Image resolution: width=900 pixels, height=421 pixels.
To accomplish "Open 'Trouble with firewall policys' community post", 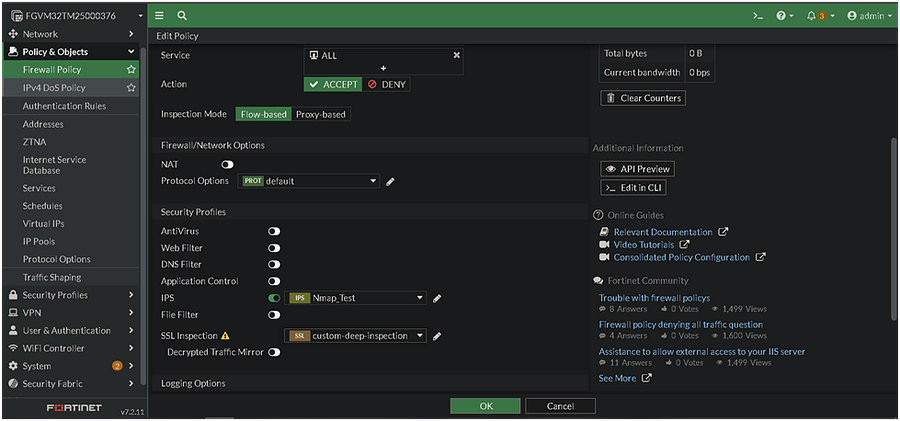I will click(654, 298).
